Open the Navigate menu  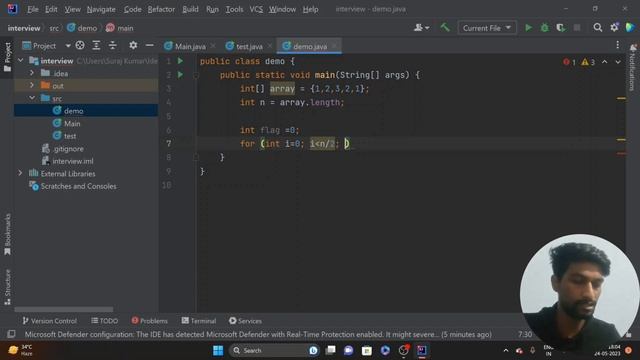[x=101, y=9]
